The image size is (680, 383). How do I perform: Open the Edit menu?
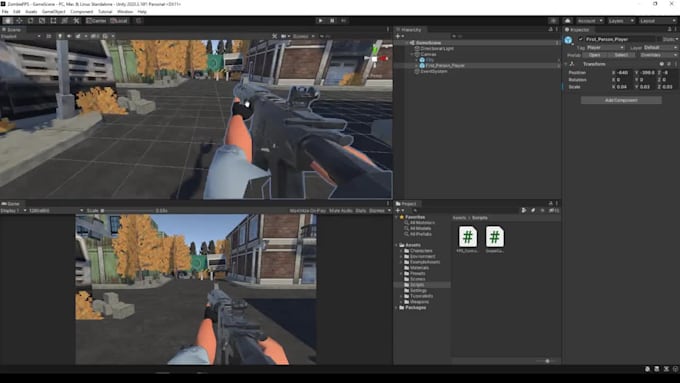coord(16,12)
